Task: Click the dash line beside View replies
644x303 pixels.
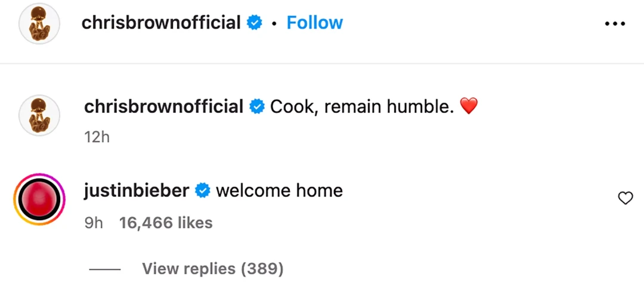Action: [x=105, y=270]
